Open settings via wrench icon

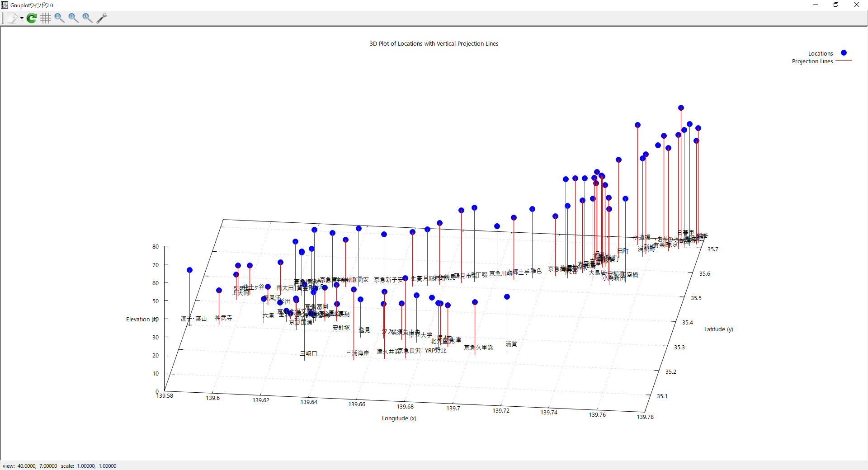102,18
